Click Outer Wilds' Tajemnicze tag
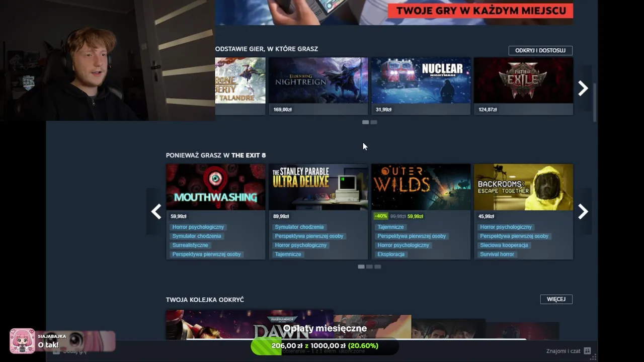This screenshot has width=644, height=362. click(391, 227)
